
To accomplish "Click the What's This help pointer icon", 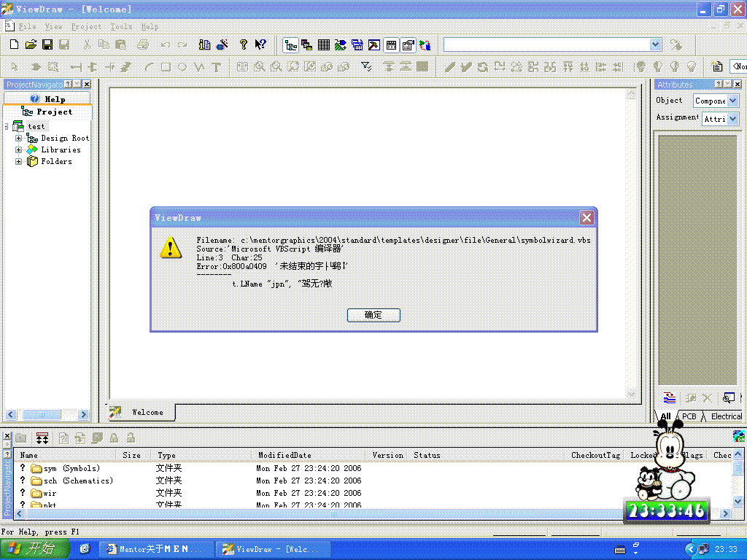I will click(260, 44).
